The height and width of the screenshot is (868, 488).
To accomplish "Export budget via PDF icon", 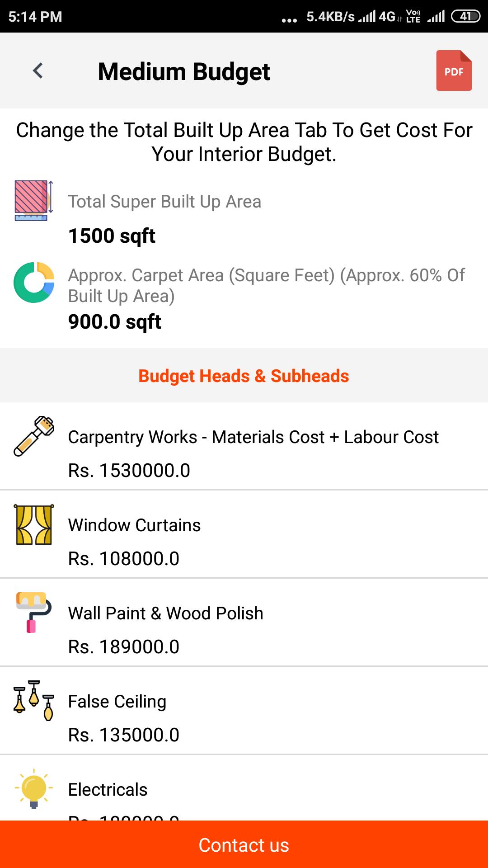I will [x=454, y=71].
